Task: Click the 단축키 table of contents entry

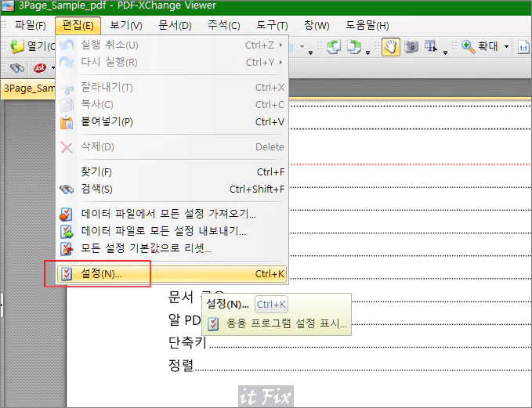Action: coord(187,342)
